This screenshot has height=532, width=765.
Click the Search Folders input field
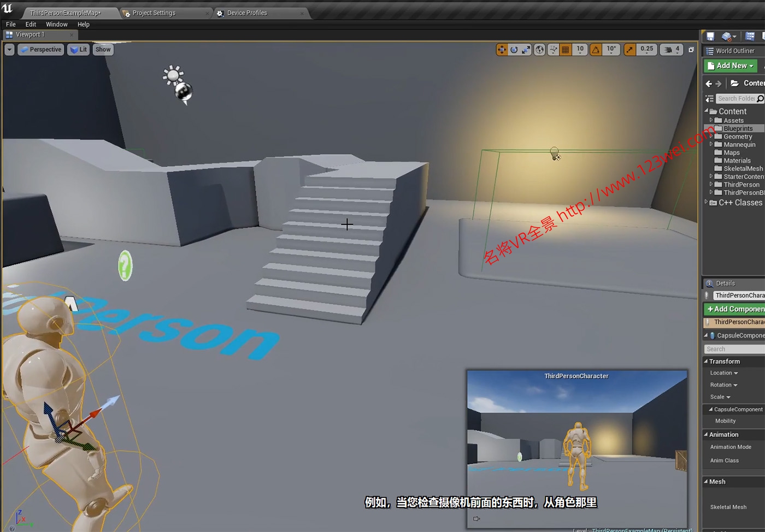tap(735, 99)
